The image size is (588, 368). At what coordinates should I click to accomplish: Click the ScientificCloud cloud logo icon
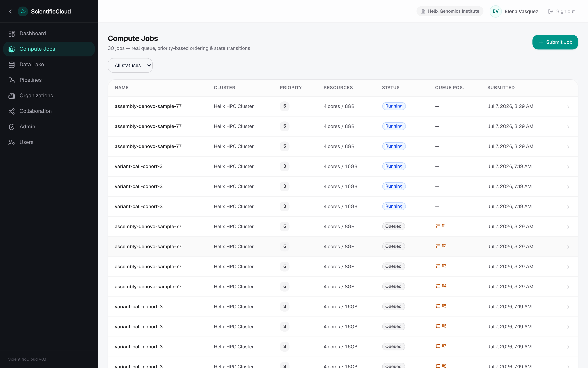23,11
